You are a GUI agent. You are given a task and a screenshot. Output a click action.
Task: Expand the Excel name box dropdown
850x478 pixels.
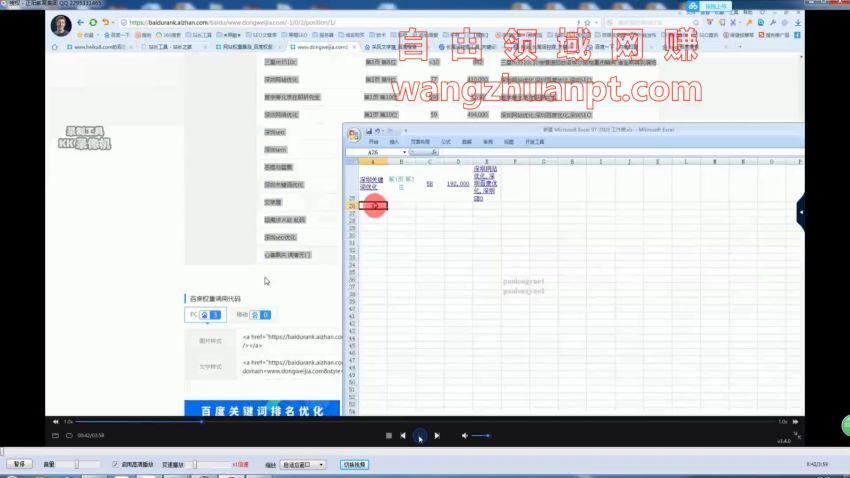pos(404,152)
